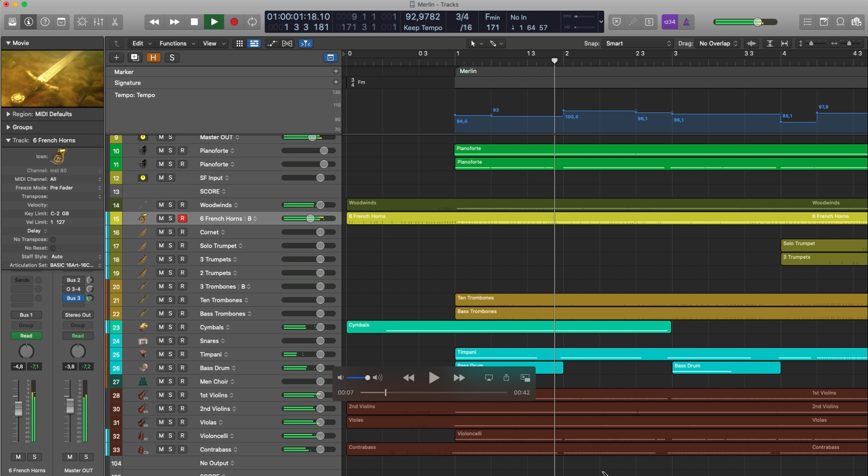The height and width of the screenshot is (476, 868).
Task: Open the media Browsers icon
Action: pyautogui.click(x=856, y=22)
